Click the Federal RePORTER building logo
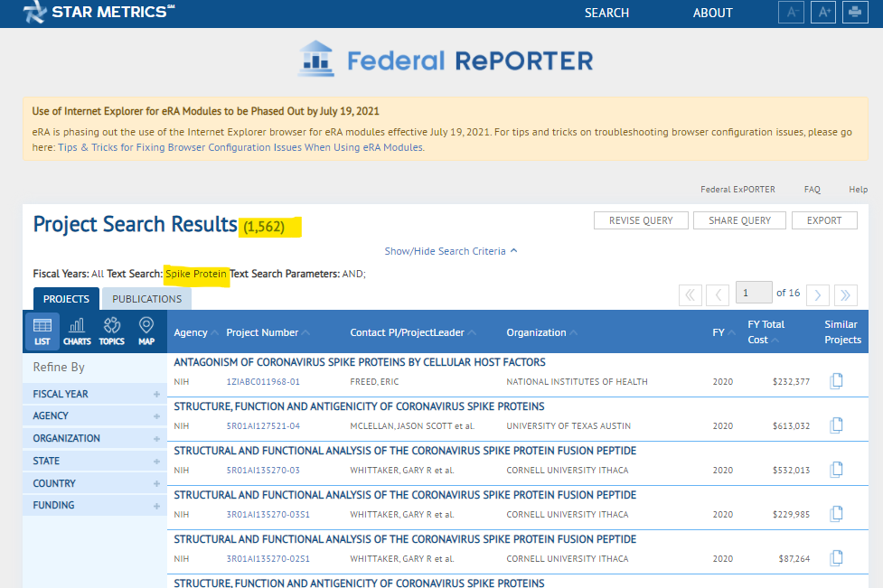The height and width of the screenshot is (588, 883). coord(316,59)
